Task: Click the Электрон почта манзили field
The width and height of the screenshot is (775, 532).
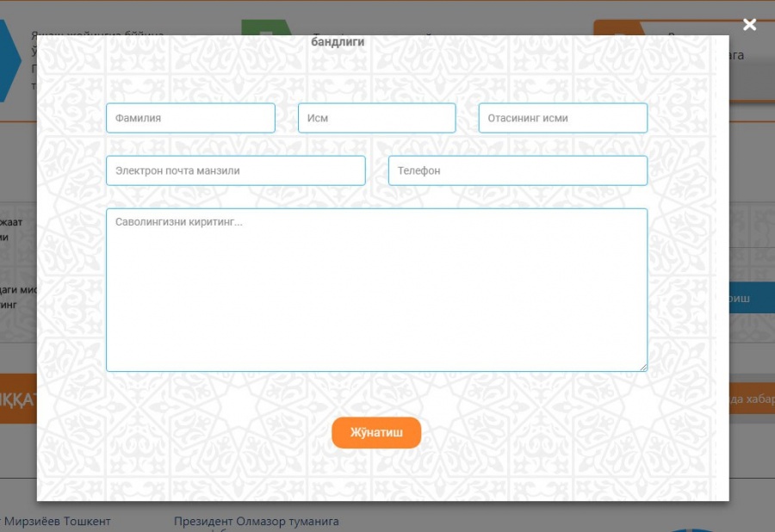Action: 235,170
